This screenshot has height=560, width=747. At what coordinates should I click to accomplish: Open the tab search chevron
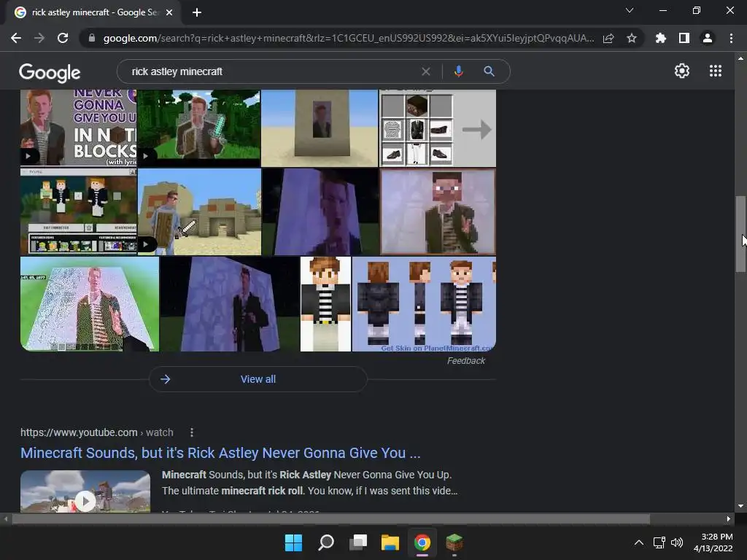pos(630,10)
